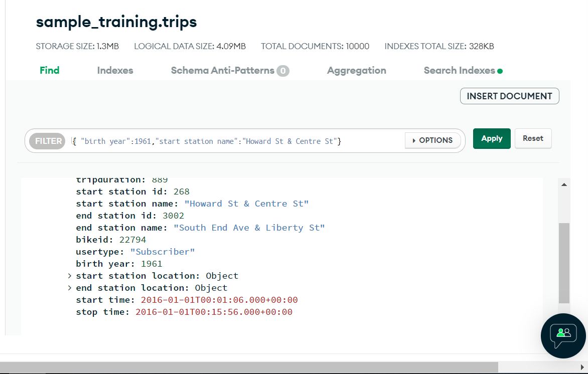Open the Indexes tab
This screenshot has width=588, height=374.
(x=115, y=70)
